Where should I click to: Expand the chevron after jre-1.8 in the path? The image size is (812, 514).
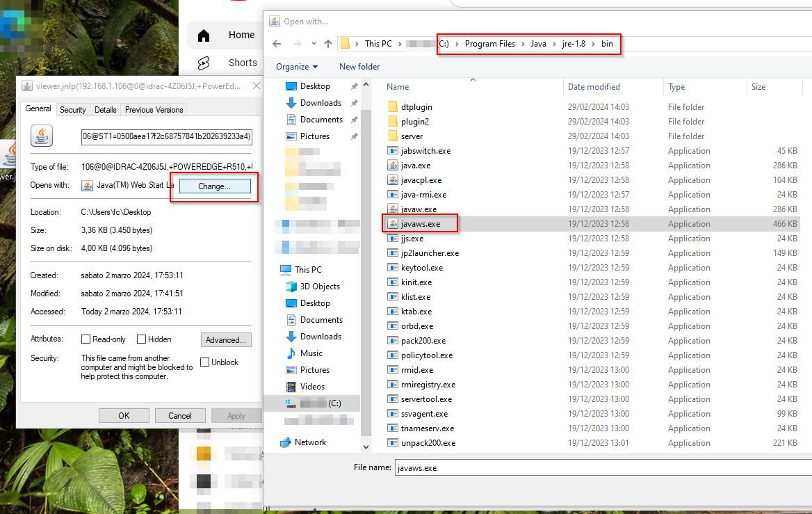point(594,44)
